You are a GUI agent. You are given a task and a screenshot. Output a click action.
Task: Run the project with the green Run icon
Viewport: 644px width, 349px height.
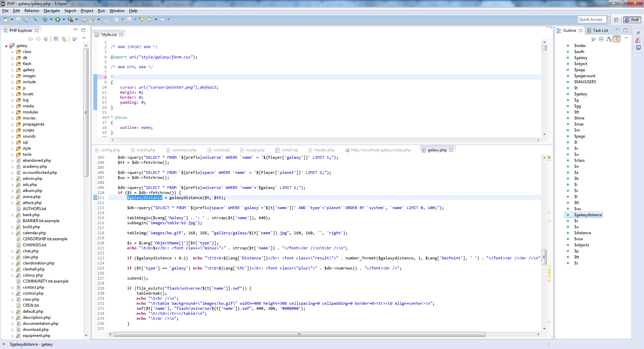click(58, 19)
